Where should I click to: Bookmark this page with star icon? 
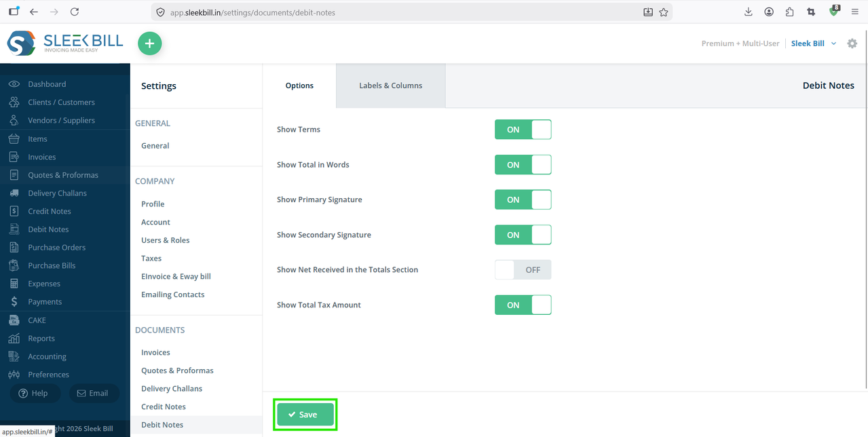click(664, 12)
